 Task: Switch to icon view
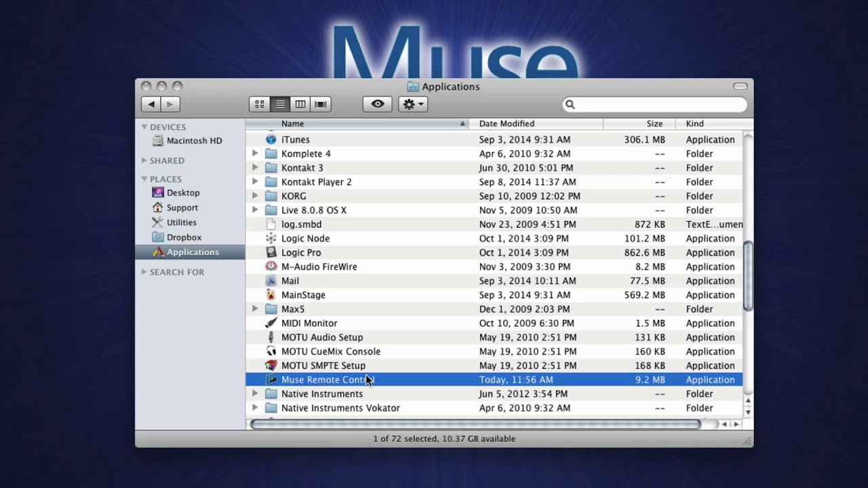tap(259, 104)
